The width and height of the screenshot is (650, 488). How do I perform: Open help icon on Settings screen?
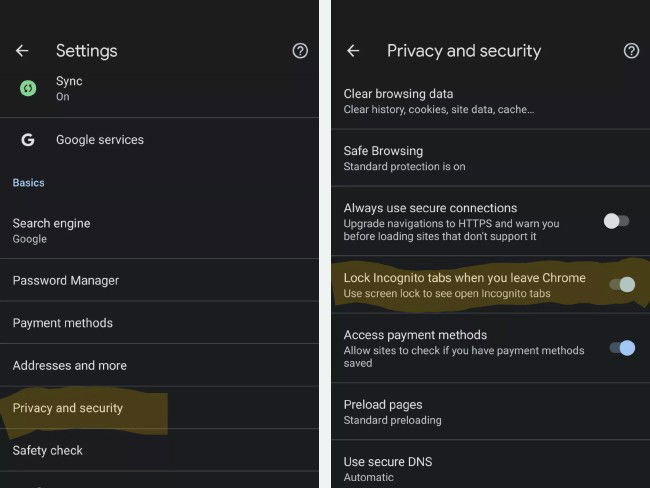pos(300,51)
